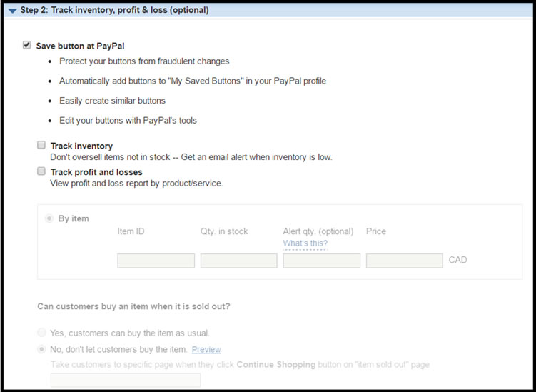Select Yes, customers can buy as usual
The image size is (536, 392).
[x=42, y=333]
